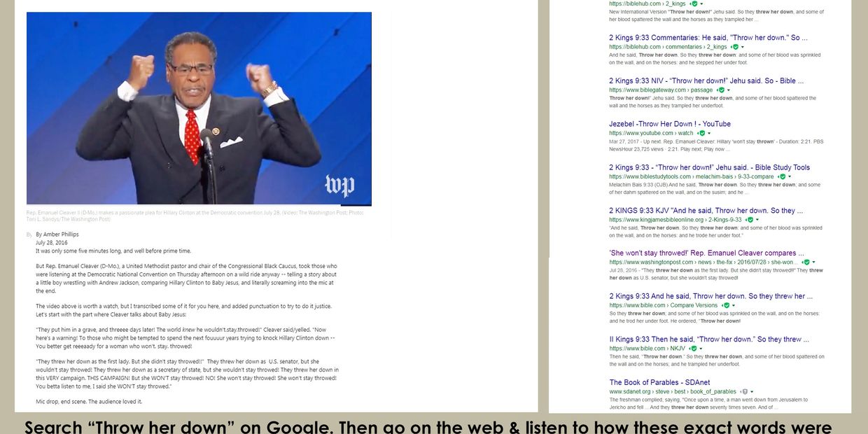The height and width of the screenshot is (434, 868).
Task: Click the green safety shield beside biblehub.com › 2_kings
Action: [694, 4]
